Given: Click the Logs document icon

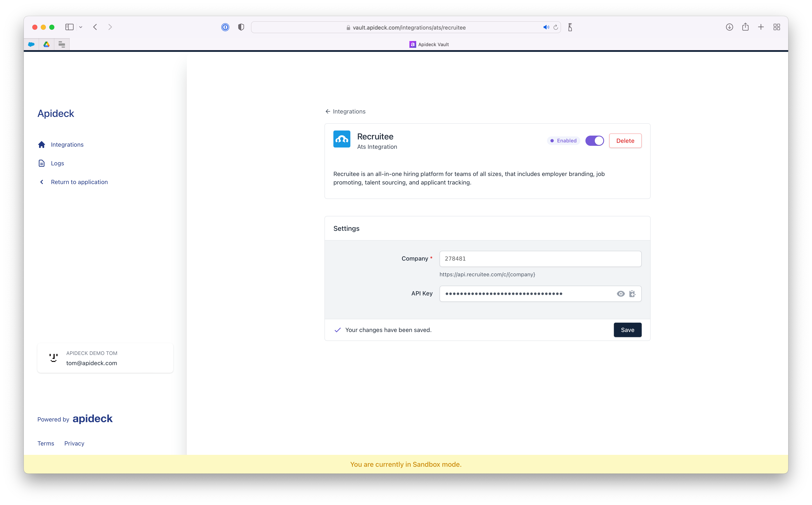Looking at the screenshot, I should pos(42,163).
